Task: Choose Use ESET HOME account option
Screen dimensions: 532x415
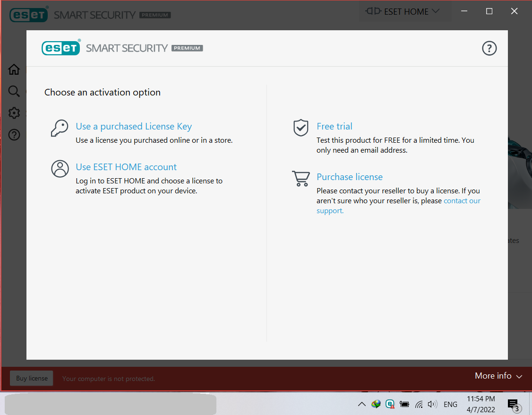Action: click(126, 167)
